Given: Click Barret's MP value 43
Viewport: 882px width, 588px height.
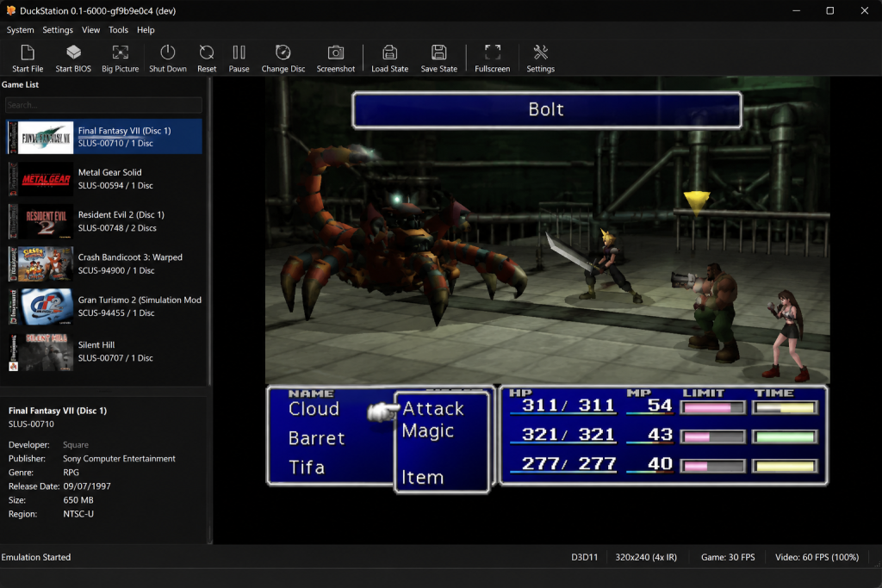Looking at the screenshot, I should (x=660, y=434).
